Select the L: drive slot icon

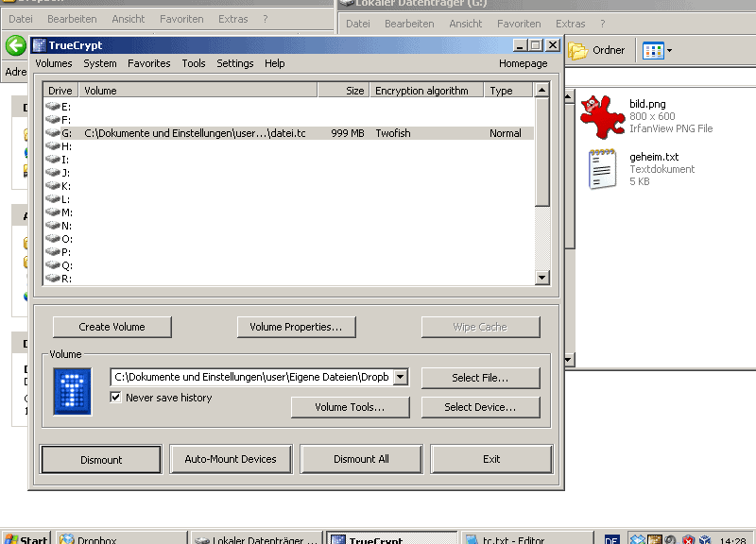(53, 199)
